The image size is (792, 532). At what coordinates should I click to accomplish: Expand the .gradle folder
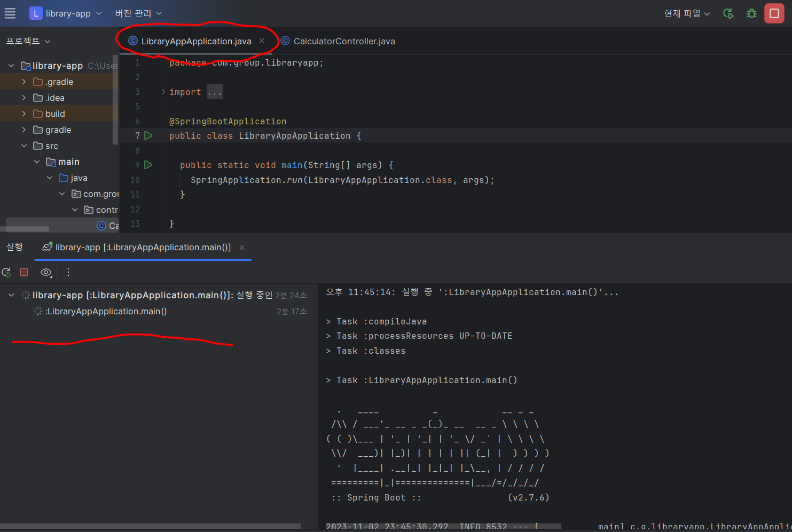(x=23, y=82)
